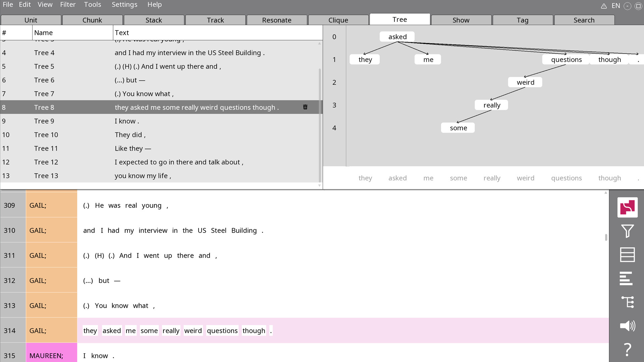Viewport: 644px width, 362px height.
Task: Open the table view icon in right sidebar
Action: point(628,255)
